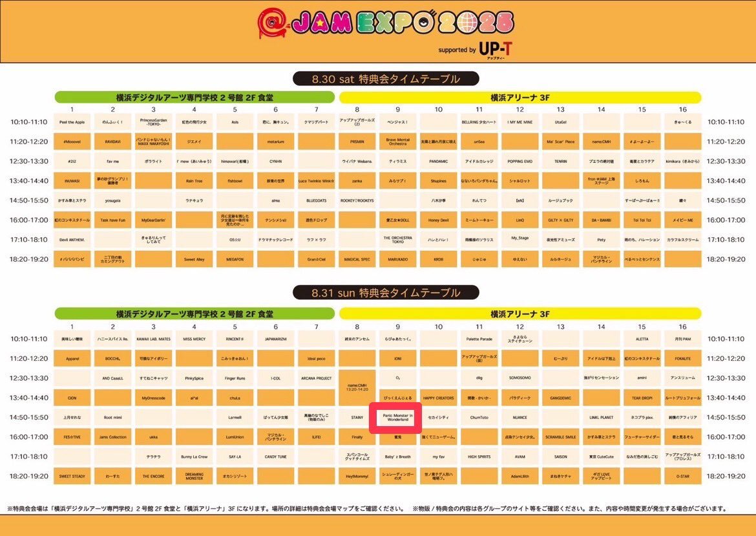Click the O-STAR cell
Viewport: 756px width, 536px height.
(683, 476)
